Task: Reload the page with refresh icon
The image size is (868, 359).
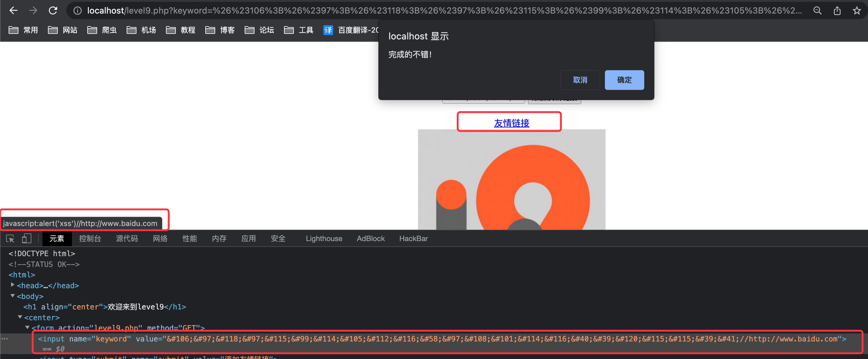Action: click(x=53, y=10)
